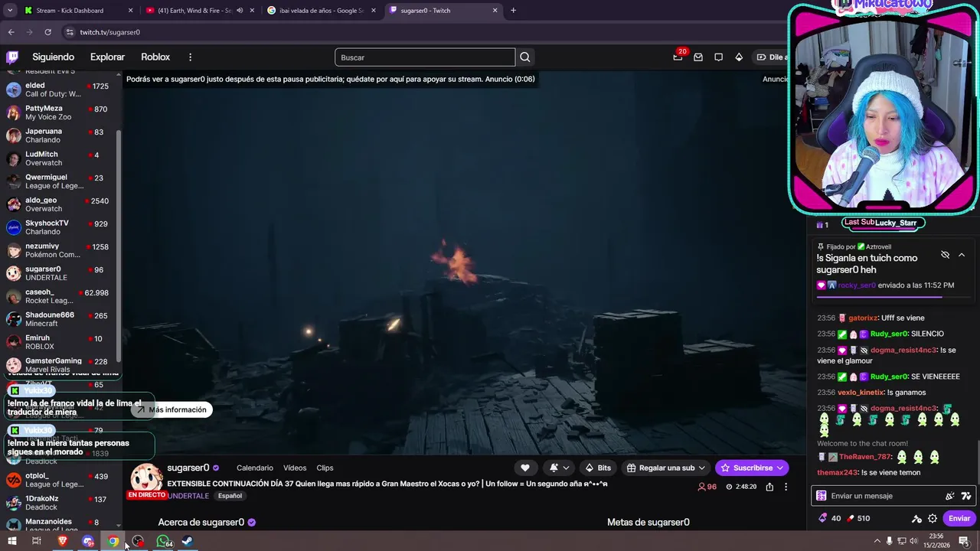The image size is (980, 551).
Task: Click the Suscribirse button
Action: [x=752, y=468]
